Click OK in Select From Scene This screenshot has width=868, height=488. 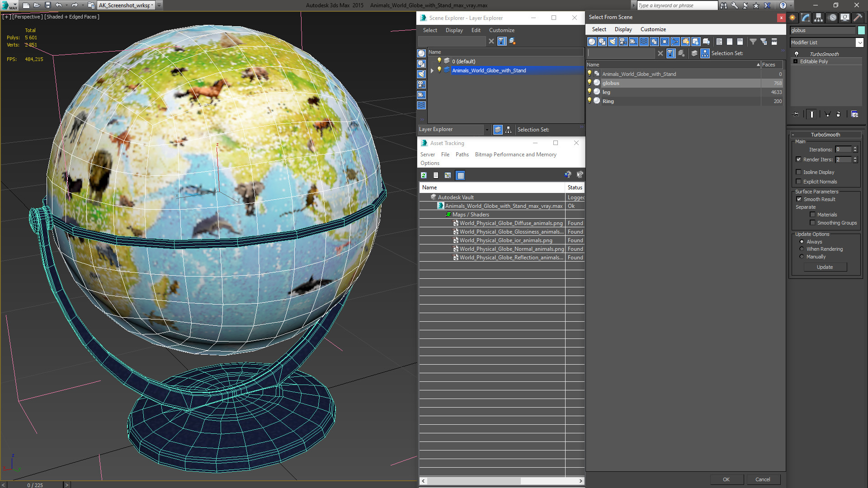726,479
